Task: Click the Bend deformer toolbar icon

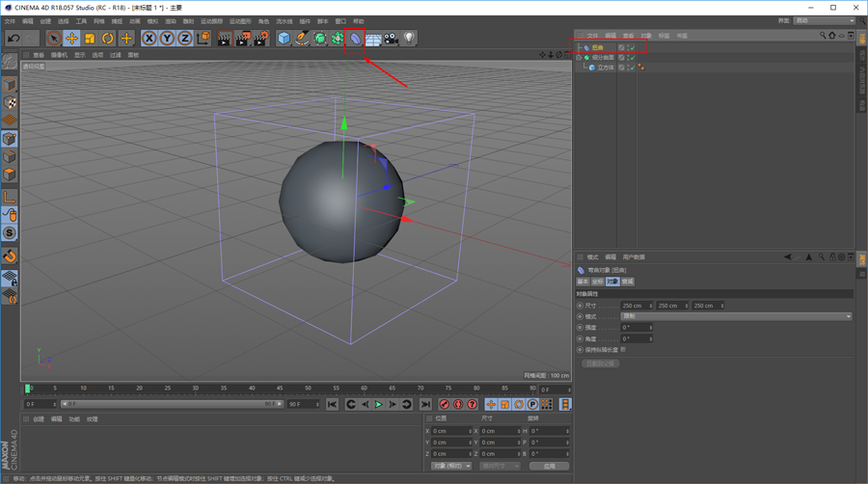Action: pyautogui.click(x=355, y=39)
